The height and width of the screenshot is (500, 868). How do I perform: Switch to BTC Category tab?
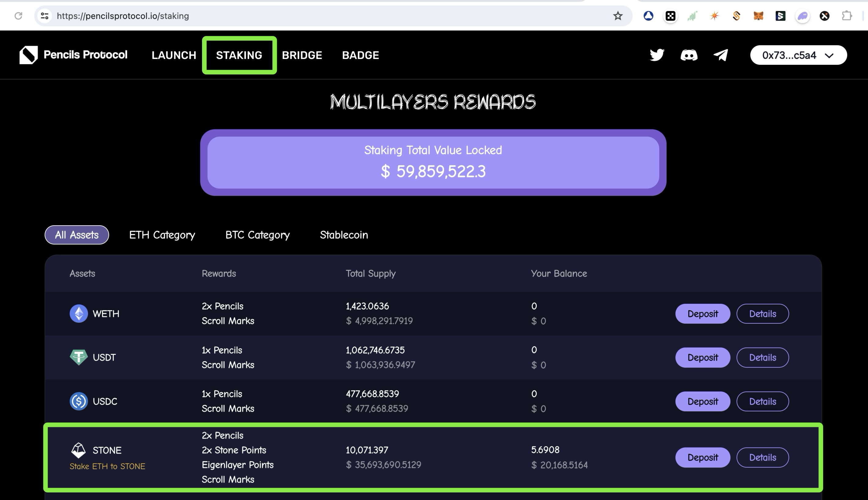[x=258, y=235]
